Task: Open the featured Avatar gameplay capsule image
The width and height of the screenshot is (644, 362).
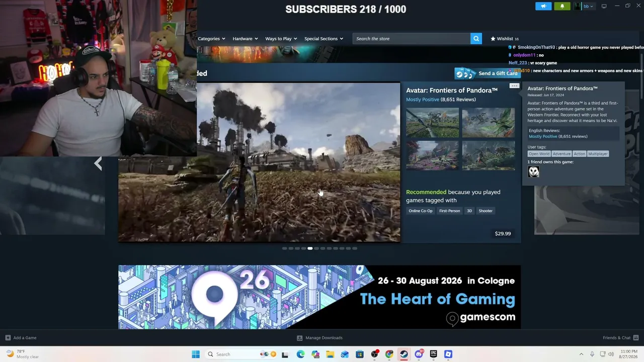Action: (x=259, y=162)
